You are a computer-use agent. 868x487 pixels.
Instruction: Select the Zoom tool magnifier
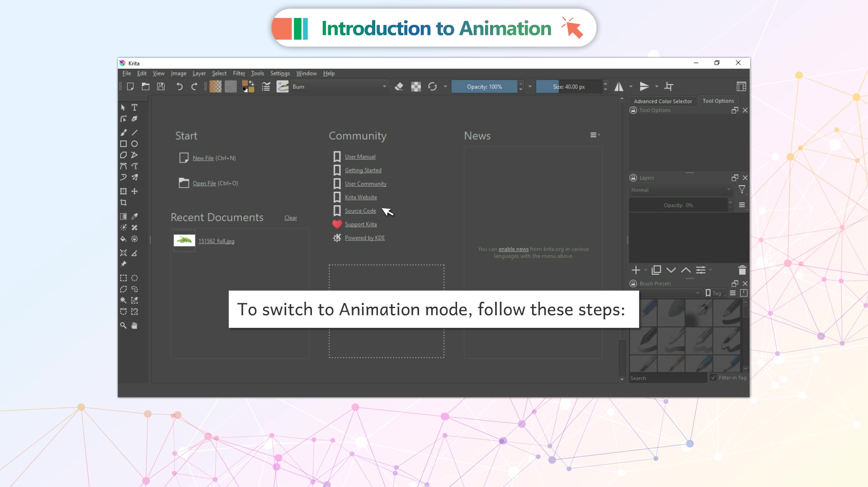coord(123,325)
